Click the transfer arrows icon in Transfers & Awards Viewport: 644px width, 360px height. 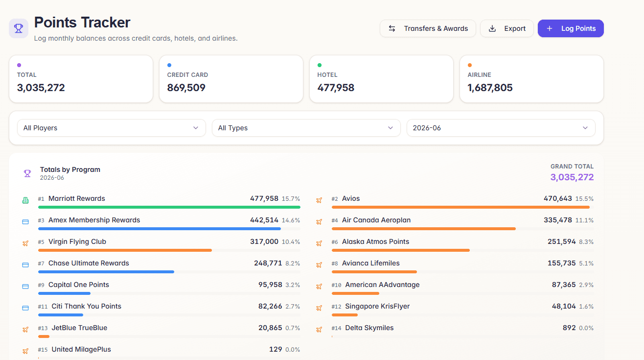pyautogui.click(x=392, y=28)
